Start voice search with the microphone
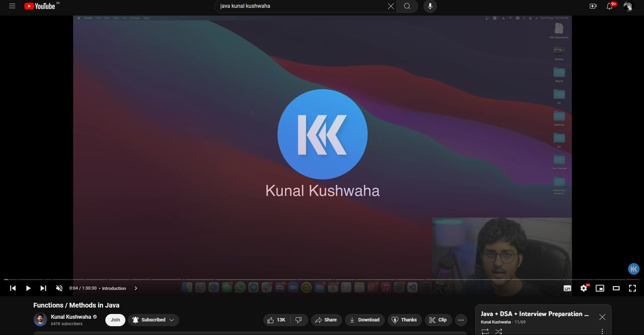644x335 pixels. click(x=429, y=6)
